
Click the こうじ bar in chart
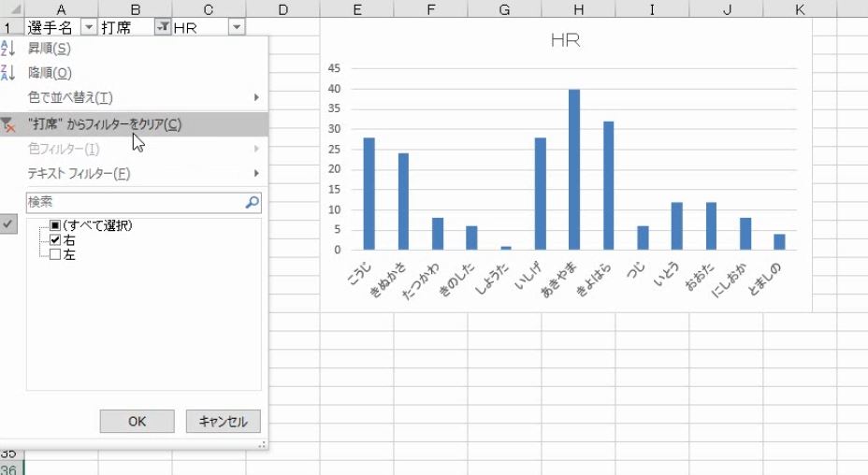(x=369, y=194)
